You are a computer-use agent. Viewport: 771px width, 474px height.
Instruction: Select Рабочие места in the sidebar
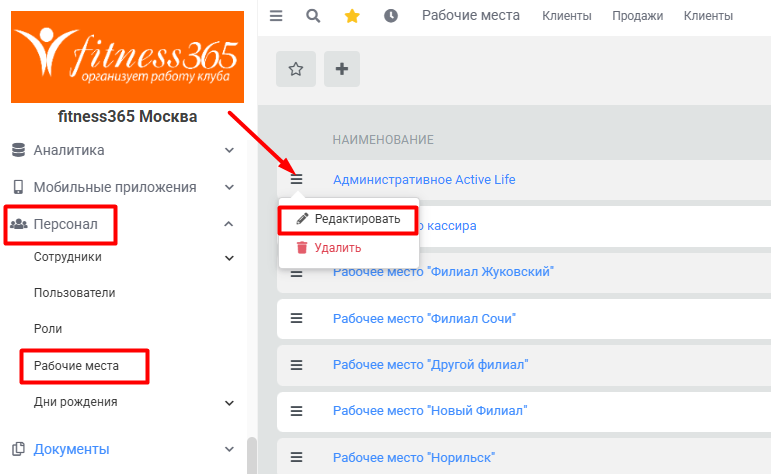(76, 366)
